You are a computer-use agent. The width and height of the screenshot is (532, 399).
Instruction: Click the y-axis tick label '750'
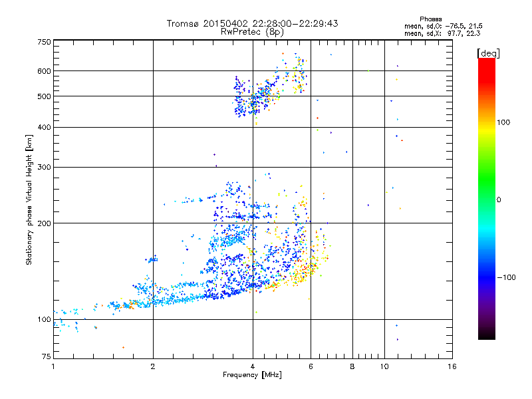(44, 42)
